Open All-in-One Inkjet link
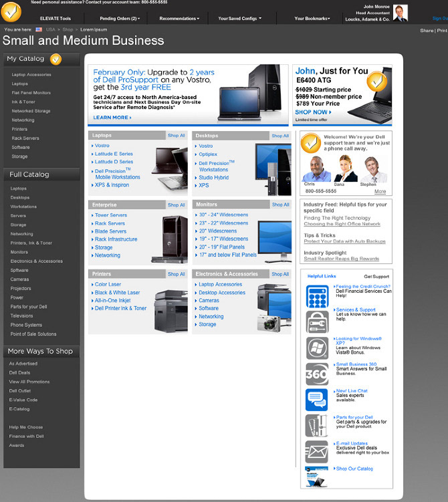The height and width of the screenshot is (502, 448). 113,300
